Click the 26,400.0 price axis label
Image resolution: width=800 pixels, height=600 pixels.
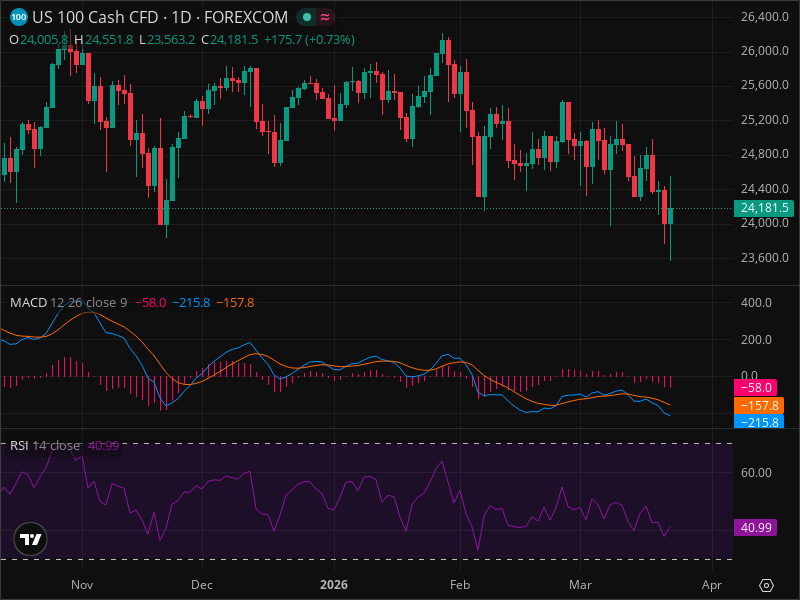pyautogui.click(x=764, y=17)
